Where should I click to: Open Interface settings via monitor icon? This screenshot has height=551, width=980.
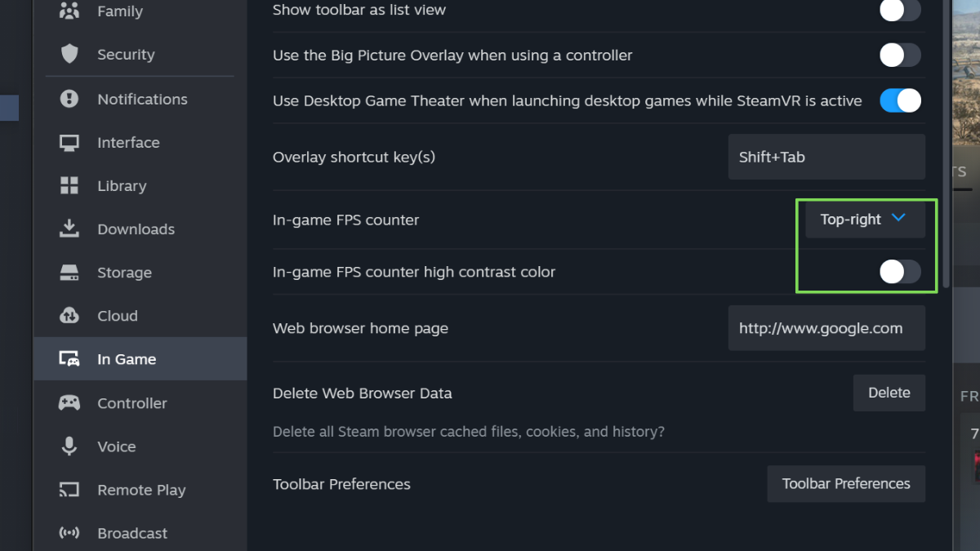69,142
